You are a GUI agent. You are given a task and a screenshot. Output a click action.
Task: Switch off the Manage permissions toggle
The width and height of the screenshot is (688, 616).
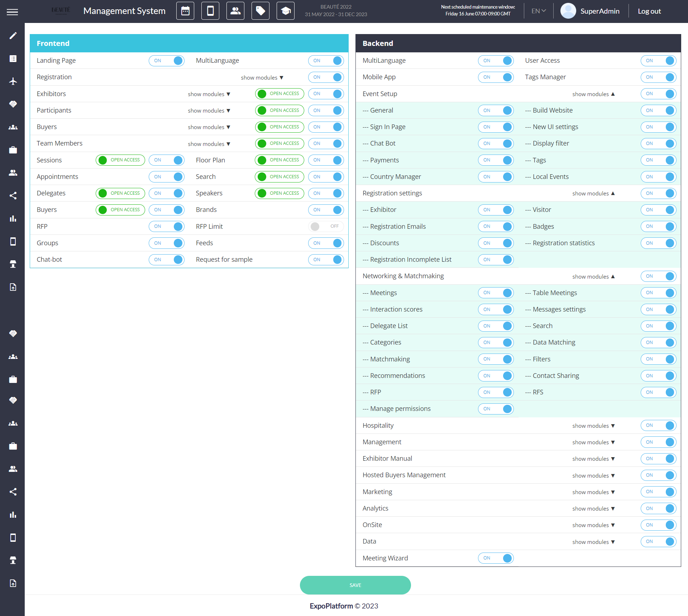tap(496, 409)
